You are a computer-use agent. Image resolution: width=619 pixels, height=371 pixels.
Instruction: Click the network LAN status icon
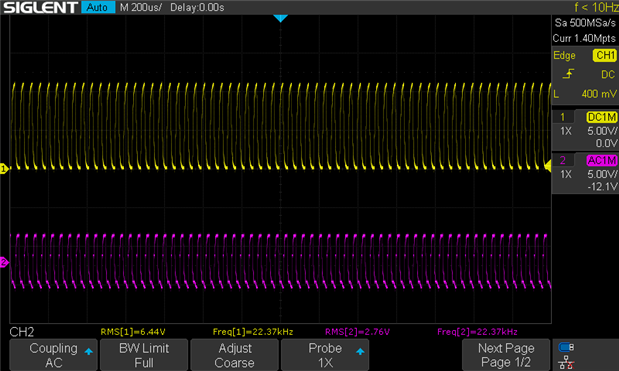pos(566,362)
